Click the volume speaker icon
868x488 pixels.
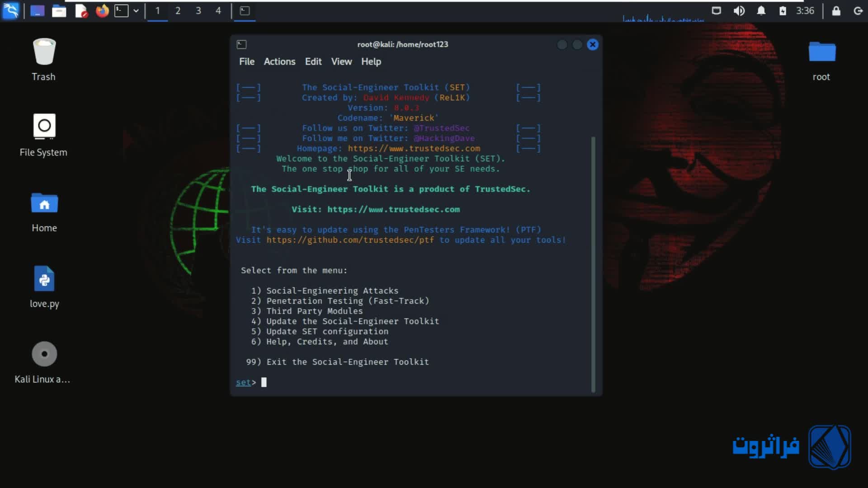(x=739, y=10)
